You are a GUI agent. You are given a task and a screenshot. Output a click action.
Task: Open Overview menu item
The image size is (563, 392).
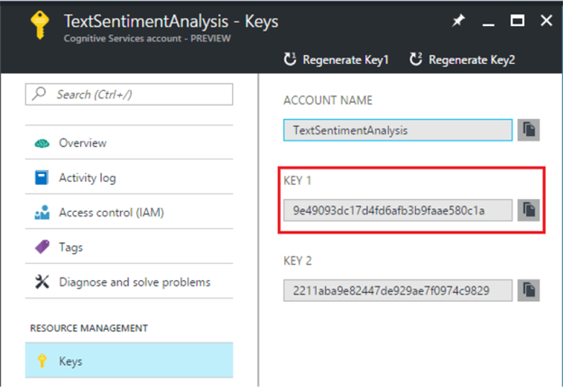tap(129, 142)
